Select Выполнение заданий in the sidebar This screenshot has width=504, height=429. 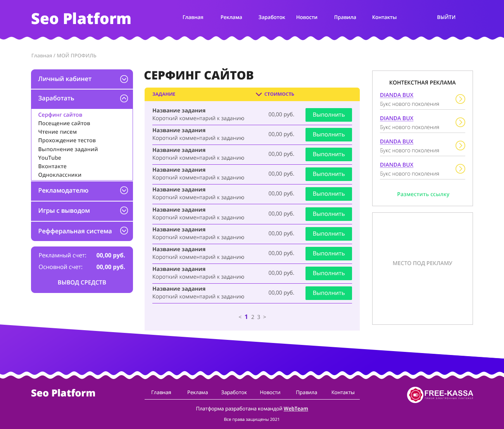tap(68, 149)
